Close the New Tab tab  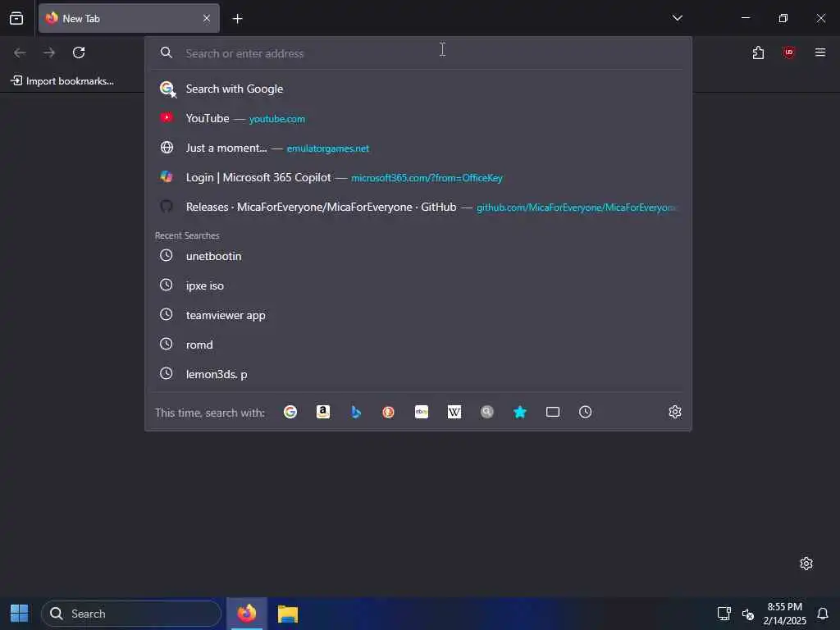click(x=207, y=18)
